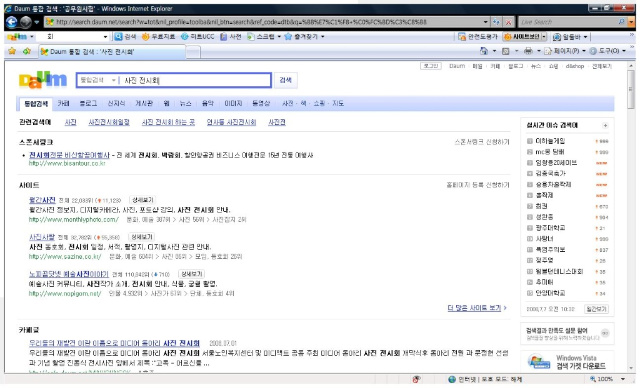Click the Add to Favorites icon

coord(27,51)
